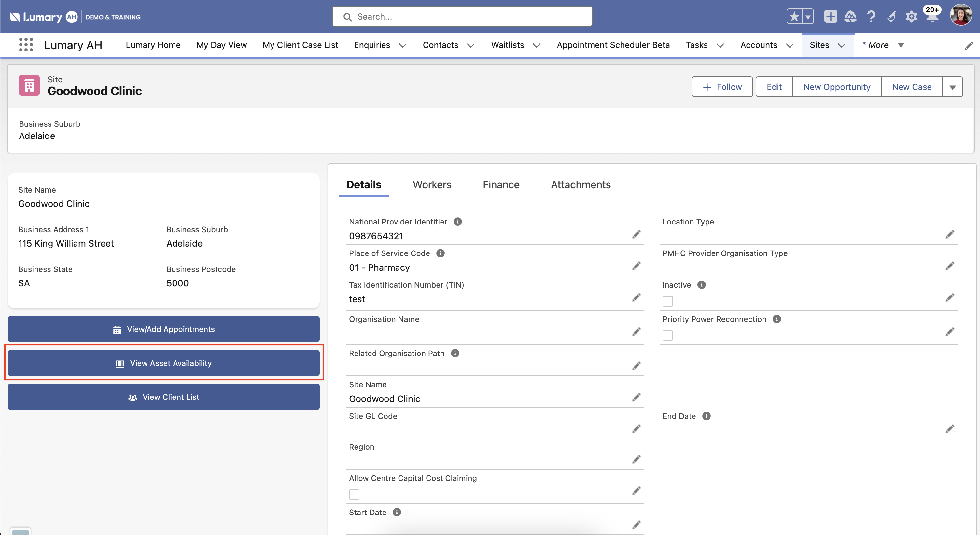Edit National Provider Identifier pencil icon
Screen dimensions: 980x535
click(x=636, y=235)
